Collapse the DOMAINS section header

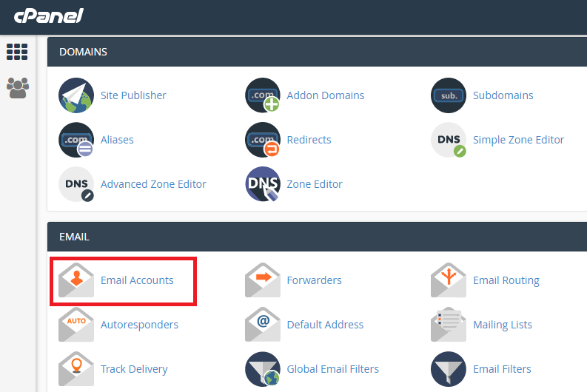pos(317,52)
